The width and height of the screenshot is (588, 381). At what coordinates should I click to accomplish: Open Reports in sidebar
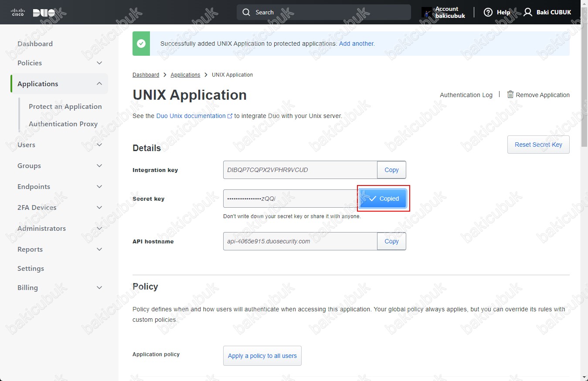click(x=30, y=249)
